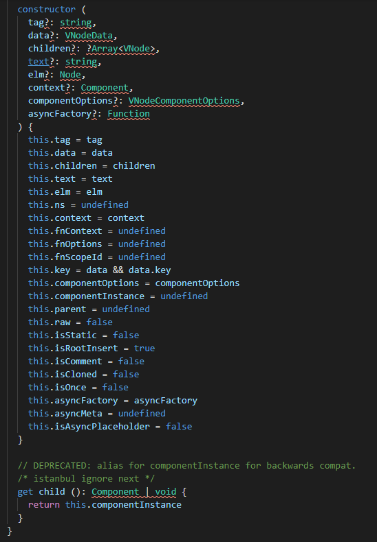The height and width of the screenshot is (543, 377).
Task: Select the 'VNodeData' type annotation
Action: tap(89, 36)
